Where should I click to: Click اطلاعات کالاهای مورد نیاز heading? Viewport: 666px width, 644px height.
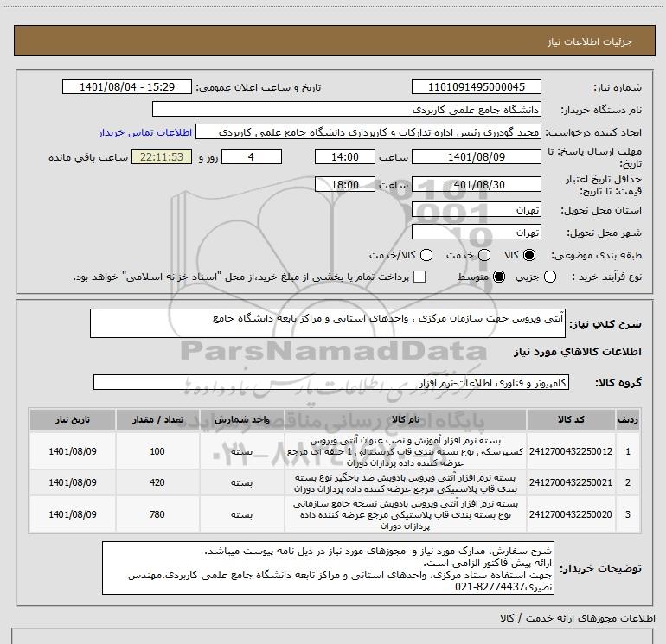pyautogui.click(x=578, y=352)
